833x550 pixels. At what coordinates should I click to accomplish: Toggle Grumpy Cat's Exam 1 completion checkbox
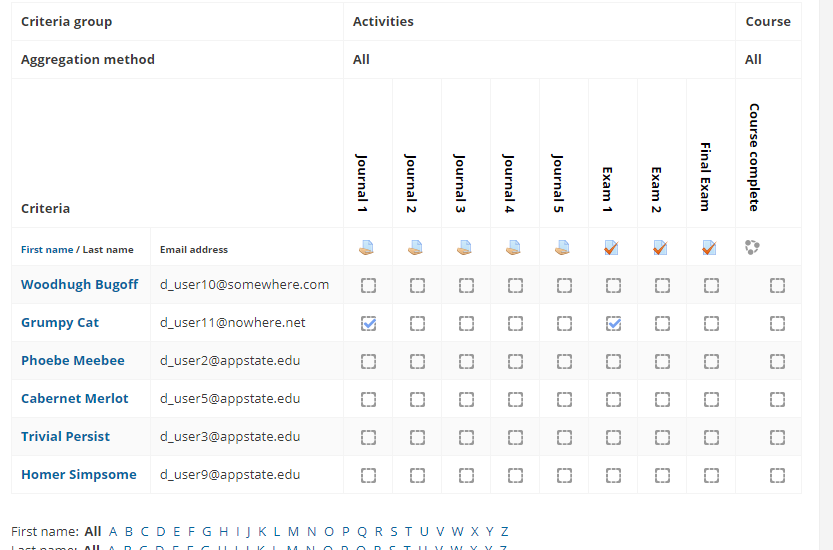pos(613,323)
